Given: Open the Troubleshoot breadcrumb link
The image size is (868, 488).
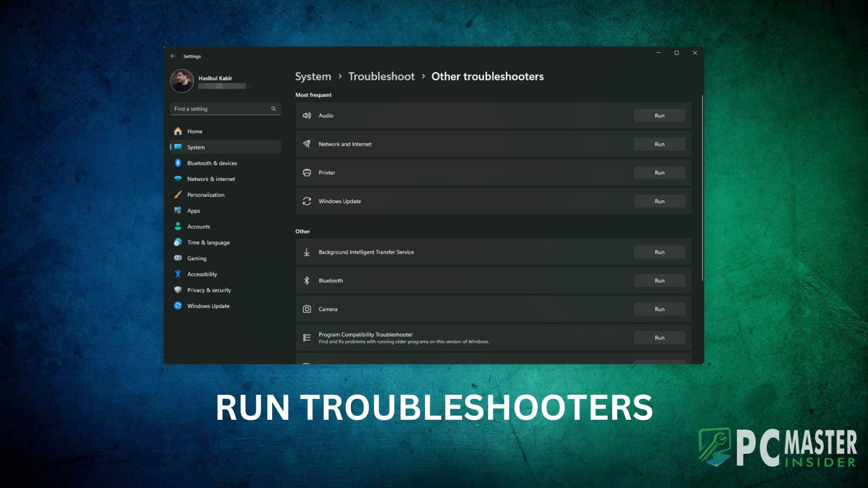Looking at the screenshot, I should [x=381, y=76].
